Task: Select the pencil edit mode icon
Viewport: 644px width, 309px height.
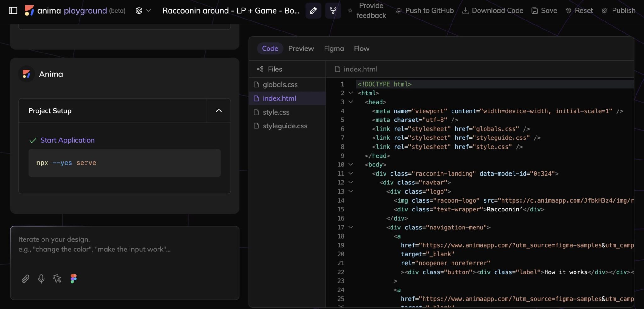Action: tap(313, 10)
